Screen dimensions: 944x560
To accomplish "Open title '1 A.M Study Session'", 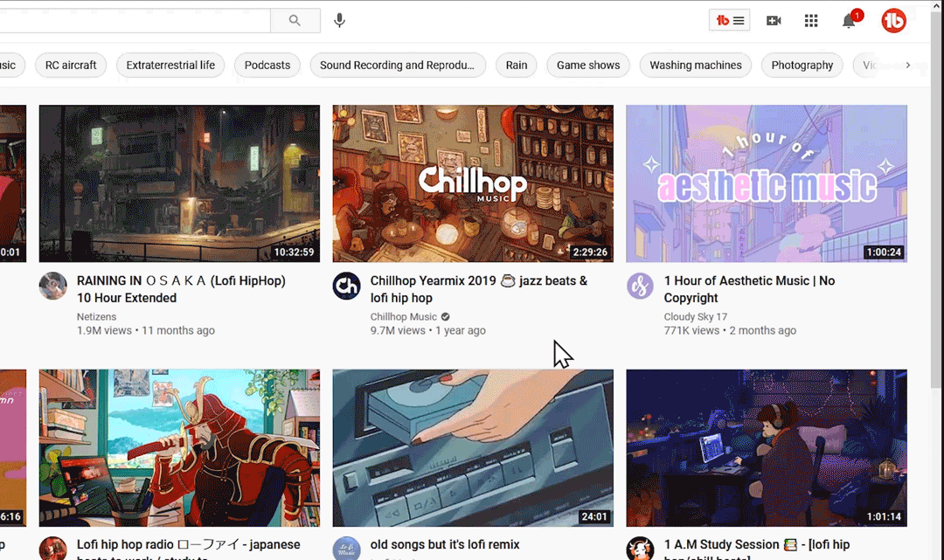I will pyautogui.click(x=757, y=550).
